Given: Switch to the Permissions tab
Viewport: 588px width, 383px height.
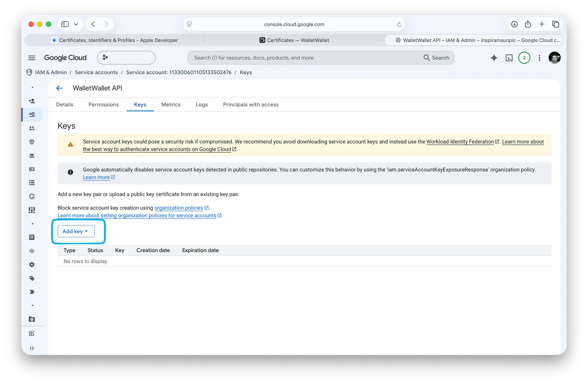Looking at the screenshot, I should pos(104,105).
